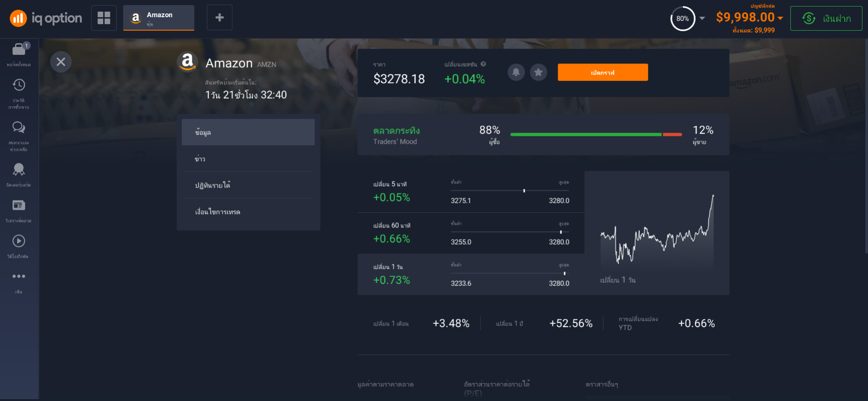Select the 1-day change row

coord(471,274)
